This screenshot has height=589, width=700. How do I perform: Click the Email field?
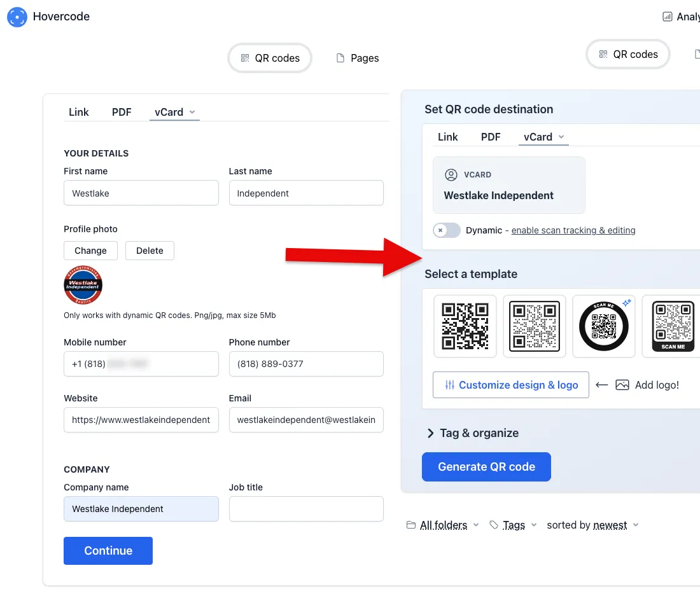click(306, 419)
